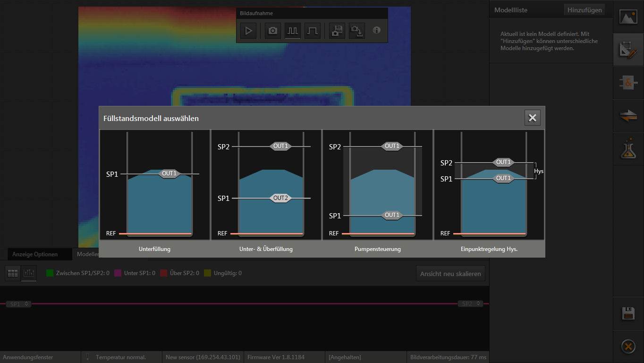Close the Füllstandsmodell auswählen dialog

[x=532, y=118]
